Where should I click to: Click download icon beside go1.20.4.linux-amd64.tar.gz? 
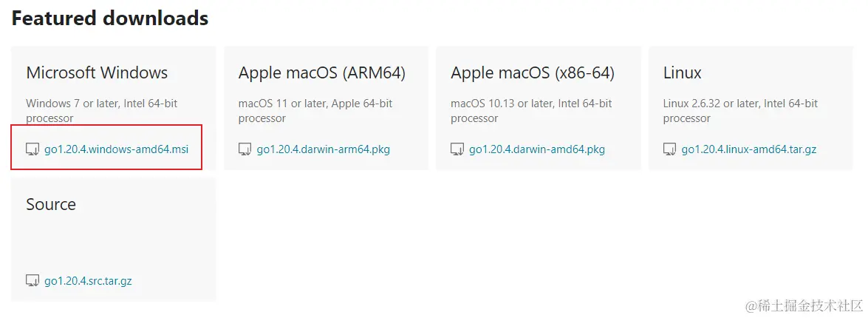pos(669,149)
